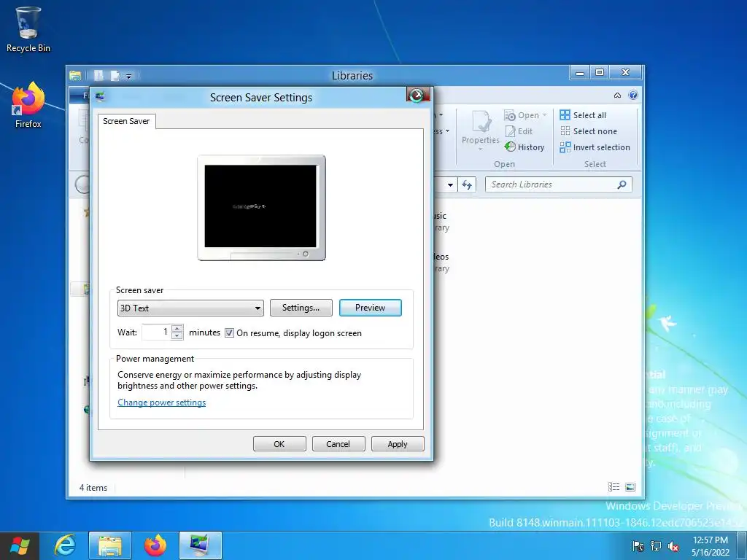
Task: Open screen saver Settings... button
Action: (x=301, y=308)
